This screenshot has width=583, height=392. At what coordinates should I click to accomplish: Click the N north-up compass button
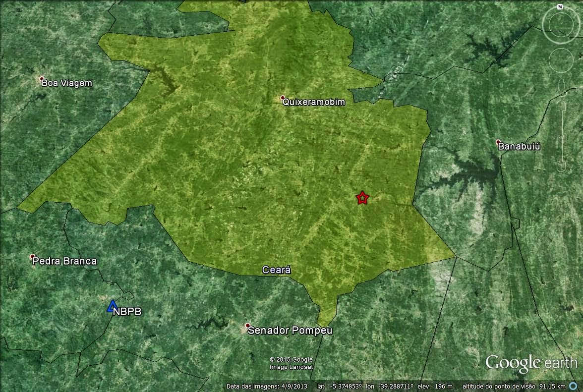pos(560,7)
